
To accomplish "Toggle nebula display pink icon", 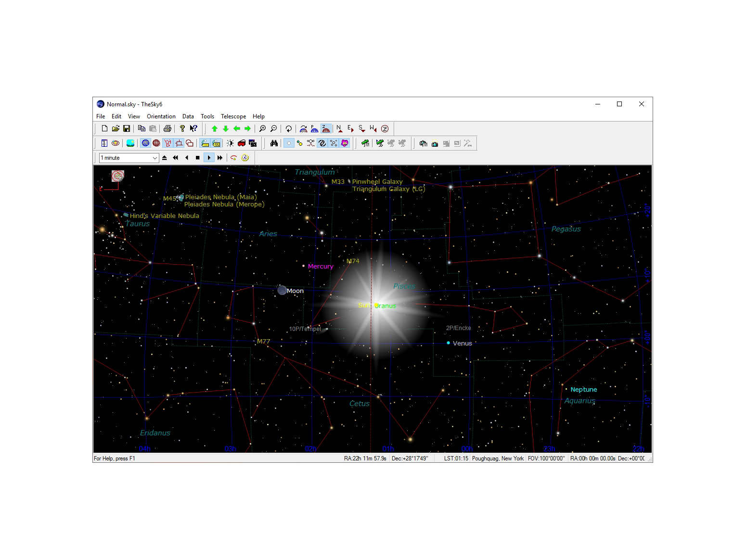I will click(x=345, y=143).
